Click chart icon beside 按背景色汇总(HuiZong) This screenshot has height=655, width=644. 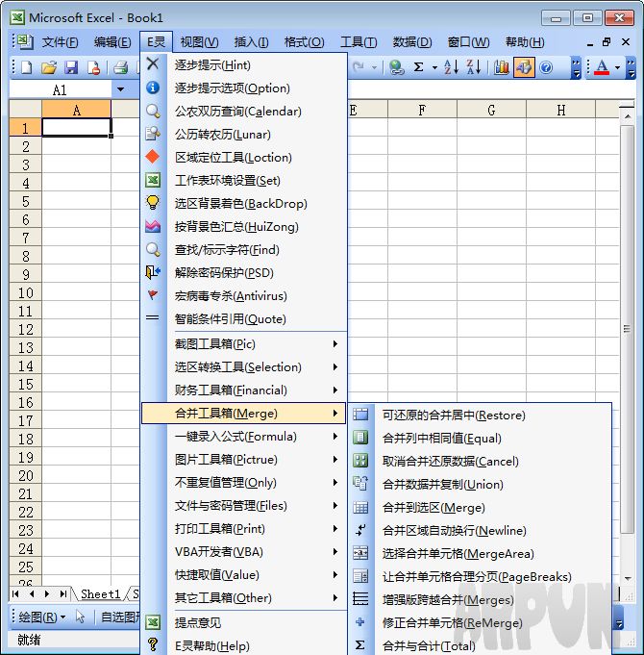153,226
